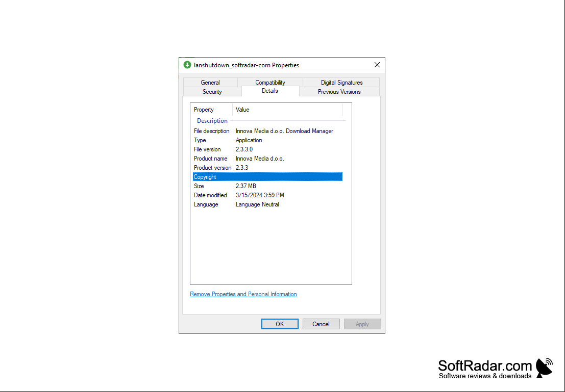Select the Language property row
The width and height of the screenshot is (565, 392).
click(x=267, y=204)
